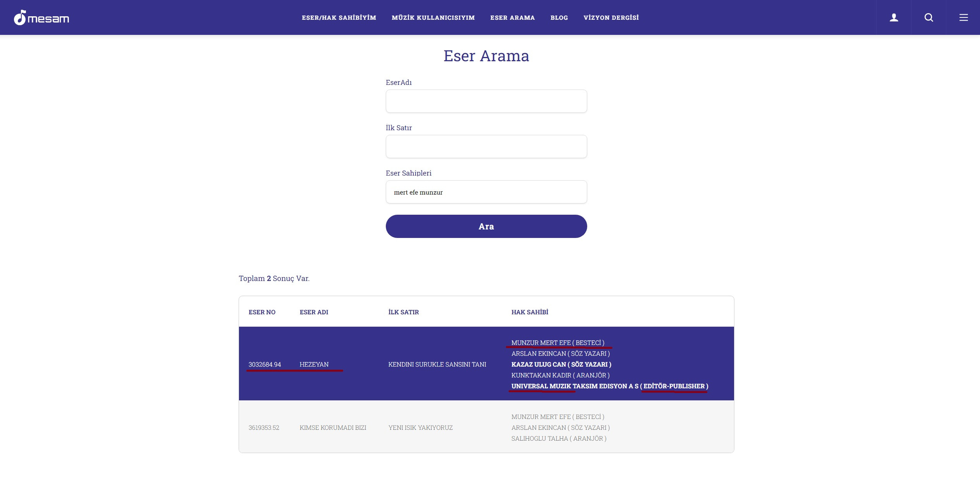Open VİZYON DERGİSİ menu item
This screenshot has height=486, width=980.
click(x=611, y=18)
